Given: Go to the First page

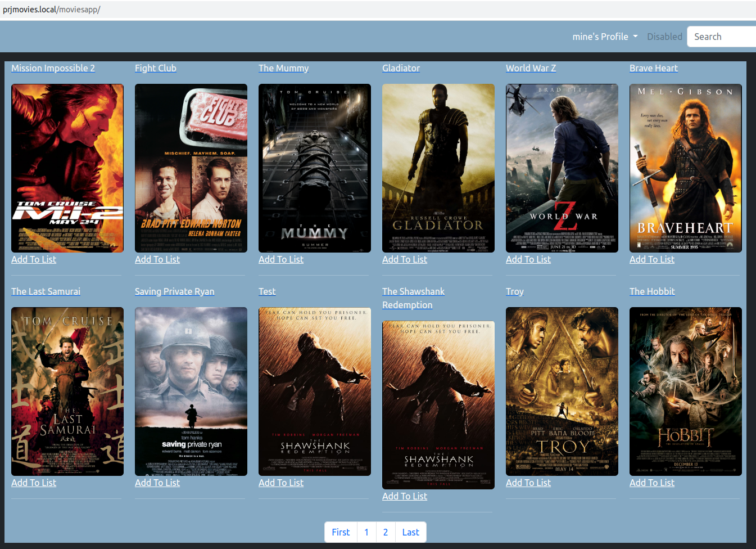Looking at the screenshot, I should coord(341,532).
